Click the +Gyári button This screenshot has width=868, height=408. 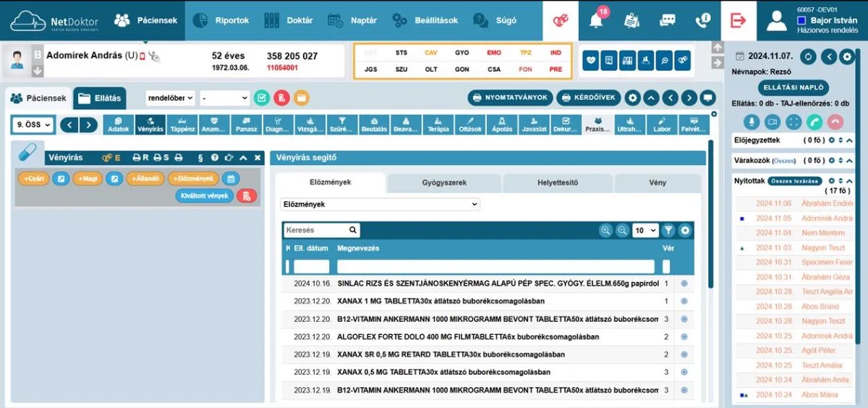(x=33, y=179)
